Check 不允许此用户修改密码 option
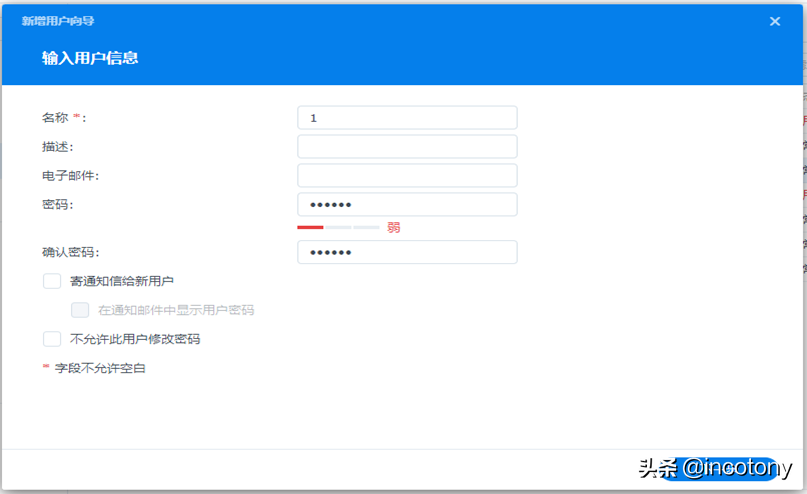This screenshot has height=494, width=807. coord(52,339)
